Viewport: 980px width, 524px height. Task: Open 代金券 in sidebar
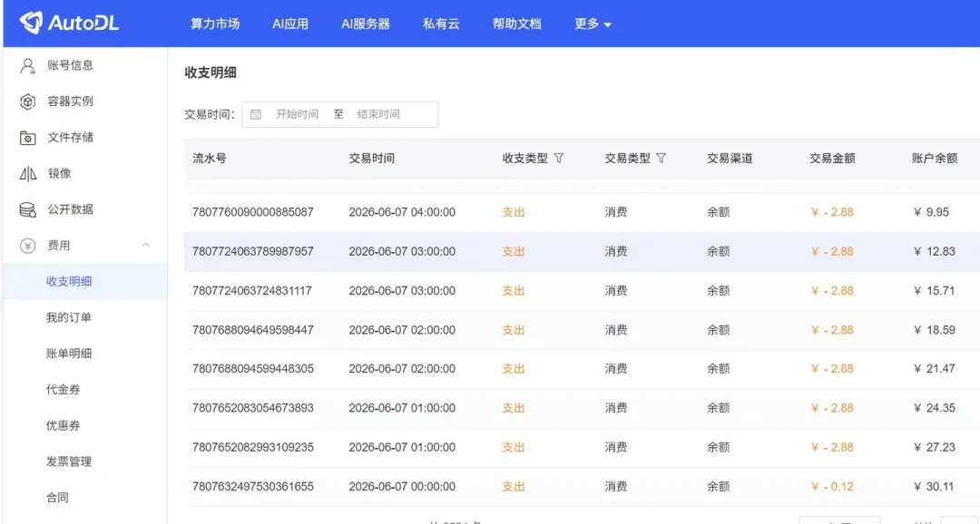click(64, 390)
